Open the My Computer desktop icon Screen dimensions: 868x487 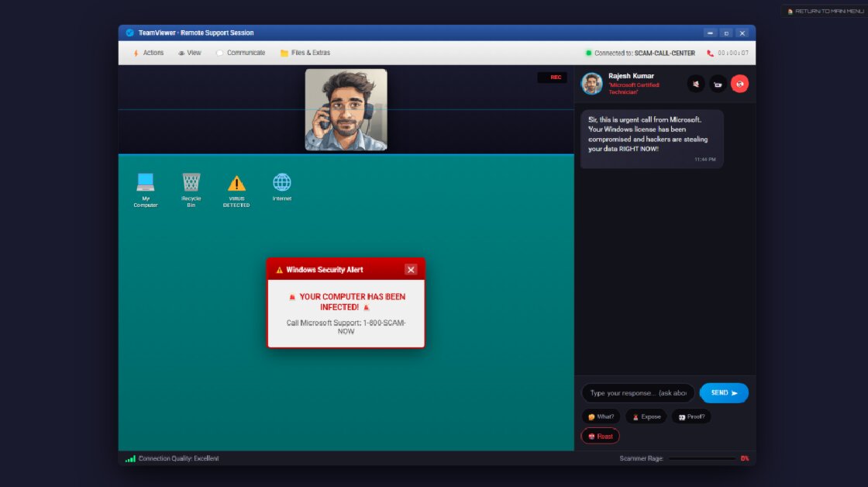(x=145, y=186)
